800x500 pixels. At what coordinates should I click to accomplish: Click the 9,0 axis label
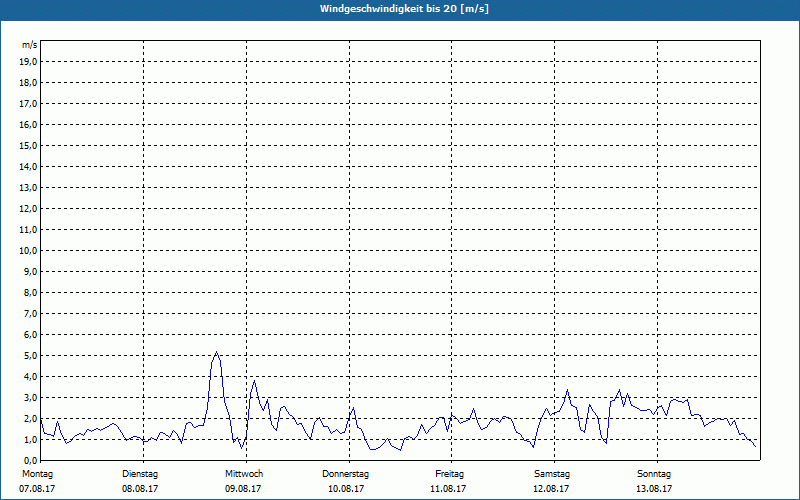coord(31,271)
